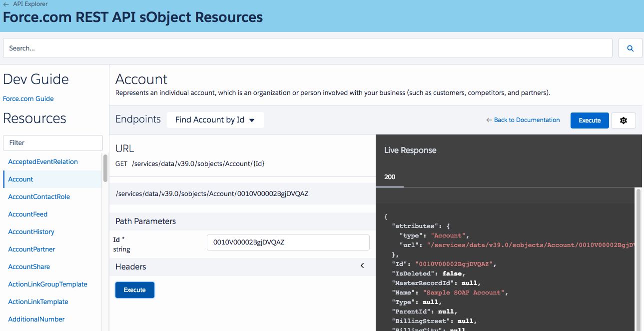This screenshot has height=331, width=644.
Task: Collapse the Headers section chevron
Action: click(x=362, y=266)
